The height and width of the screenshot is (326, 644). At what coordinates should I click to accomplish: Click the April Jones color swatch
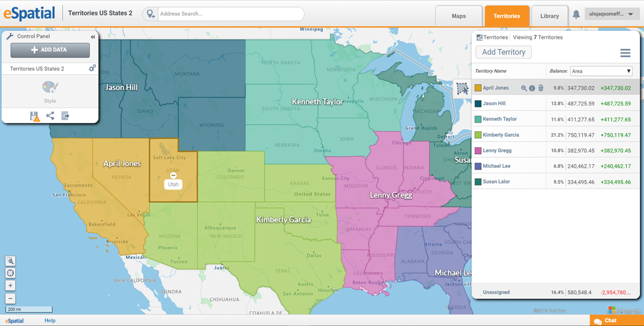478,88
